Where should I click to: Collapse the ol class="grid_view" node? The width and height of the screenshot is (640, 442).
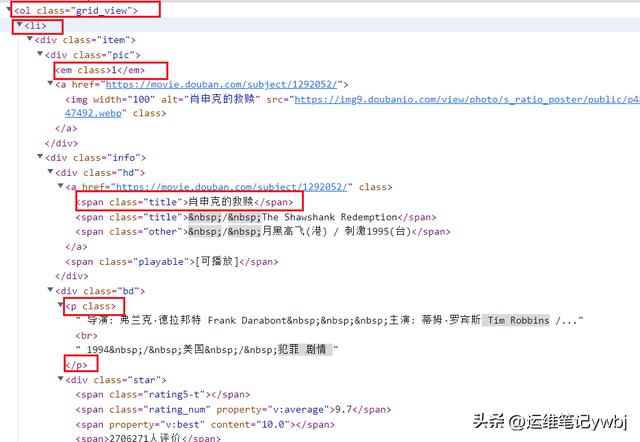(9, 9)
